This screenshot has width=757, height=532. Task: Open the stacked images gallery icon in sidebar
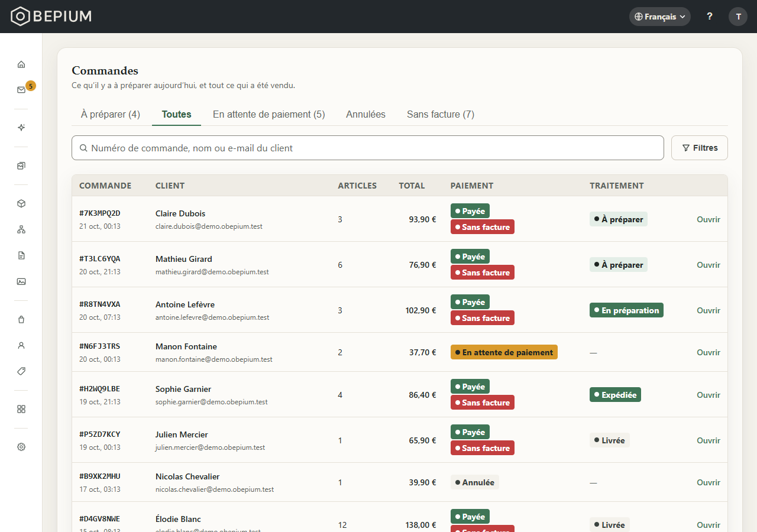tap(21, 166)
